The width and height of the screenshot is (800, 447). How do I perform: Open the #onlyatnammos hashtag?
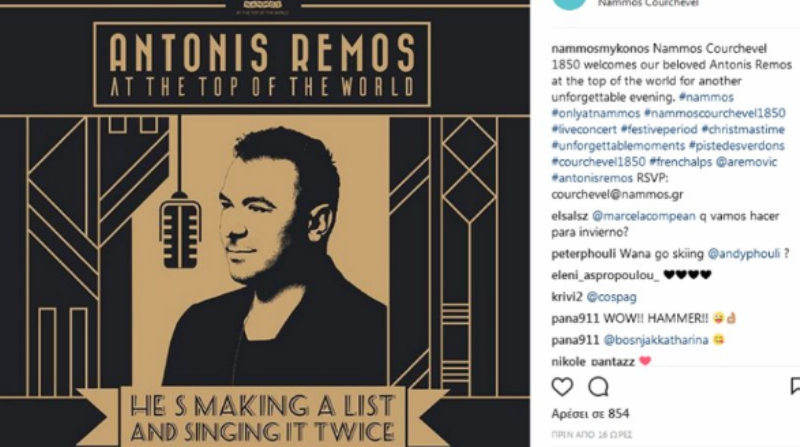(x=595, y=113)
